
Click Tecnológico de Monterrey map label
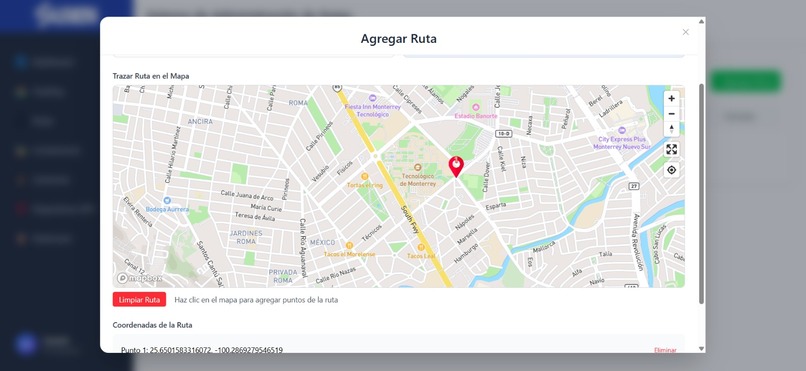pyautogui.click(x=417, y=180)
